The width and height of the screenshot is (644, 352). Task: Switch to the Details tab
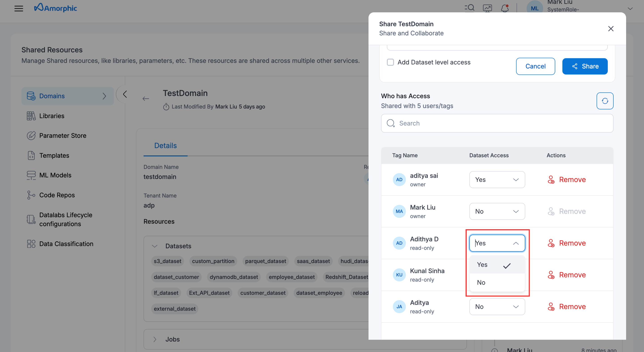tap(165, 146)
